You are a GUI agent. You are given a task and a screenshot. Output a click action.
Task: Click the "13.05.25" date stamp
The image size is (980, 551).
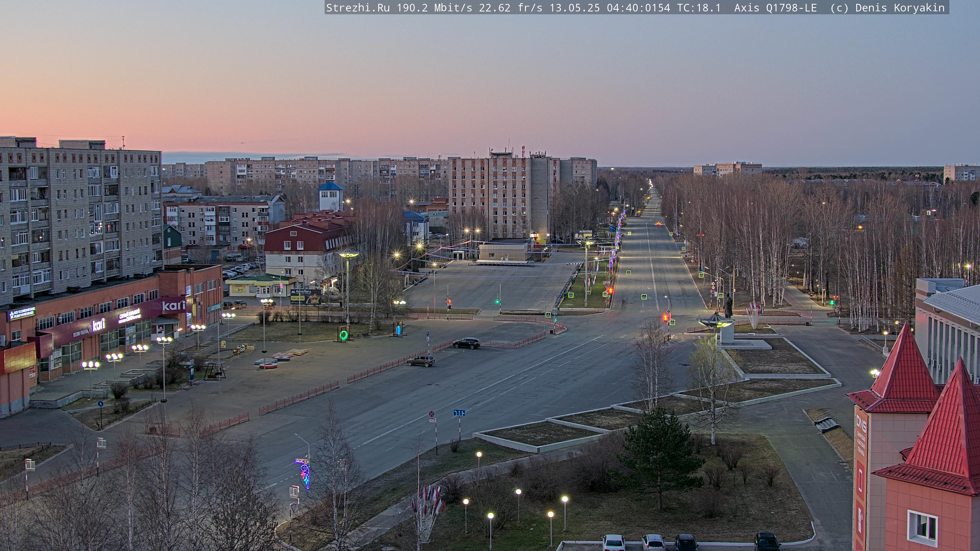click(x=574, y=8)
